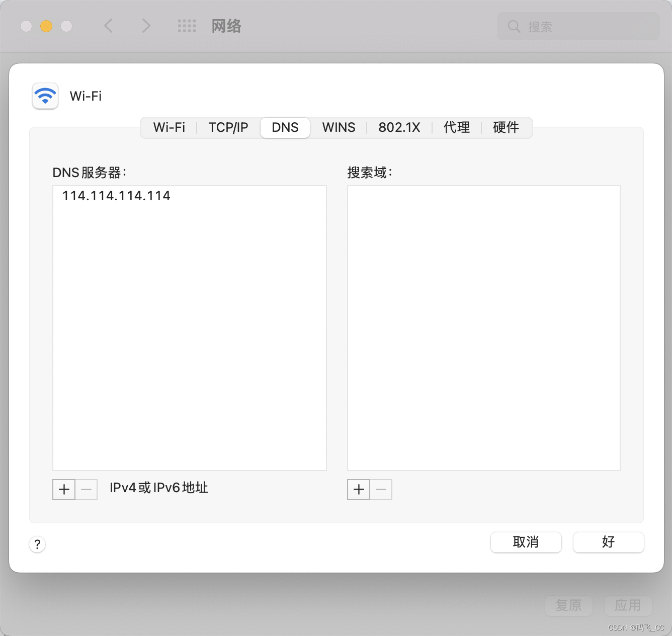Screen dimensions: 672x636
Task: Open help with the question mark button
Action: (37, 544)
